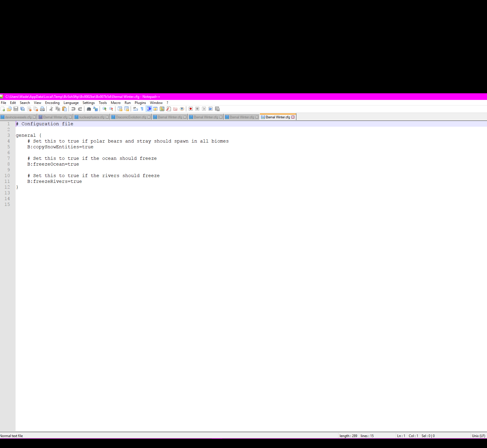Zoom in with the magnifier plus icon

tap(104, 109)
